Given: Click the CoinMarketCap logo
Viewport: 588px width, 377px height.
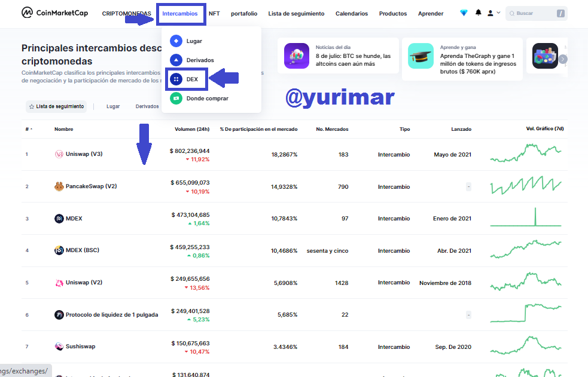Looking at the screenshot, I should pos(55,13).
